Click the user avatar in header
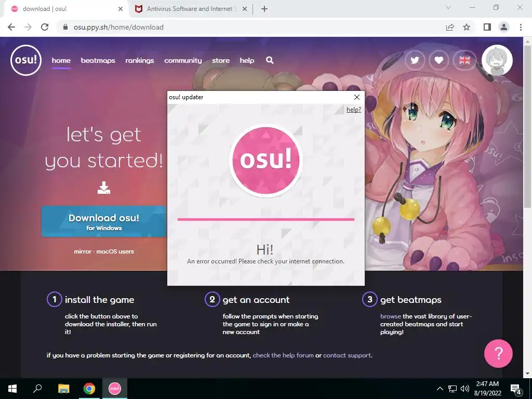Image resolution: width=532 pixels, height=399 pixels. click(497, 60)
